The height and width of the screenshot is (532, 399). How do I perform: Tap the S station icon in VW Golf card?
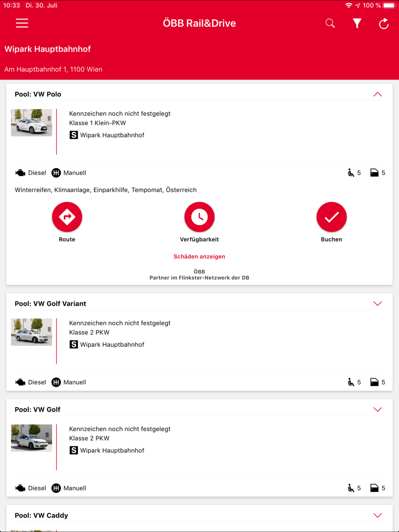click(x=74, y=450)
